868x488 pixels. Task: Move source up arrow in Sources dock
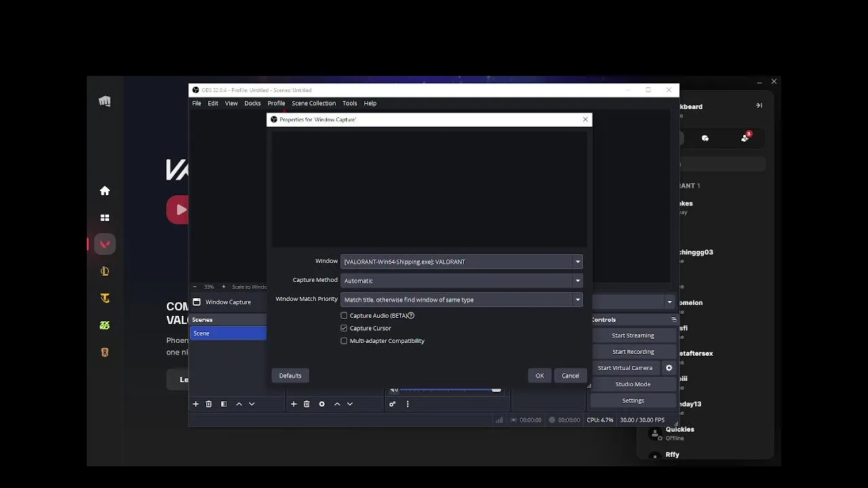pos(337,404)
